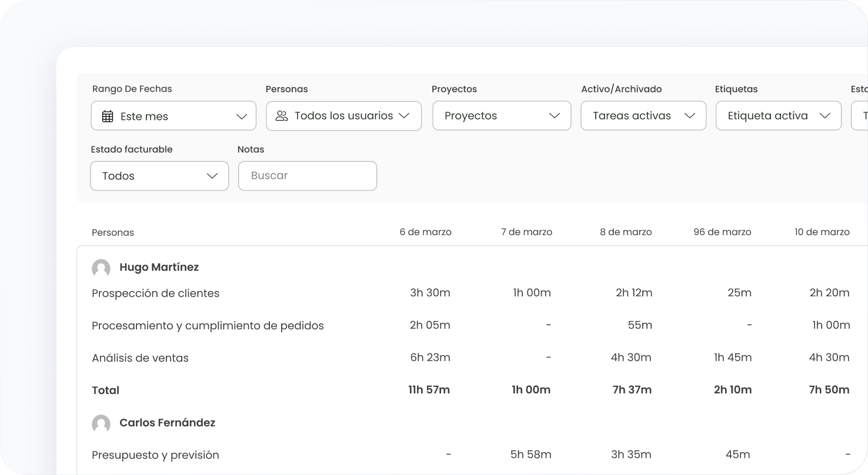868x475 pixels.
Task: Click Carlos Fernández avatar icon
Action: click(101, 424)
